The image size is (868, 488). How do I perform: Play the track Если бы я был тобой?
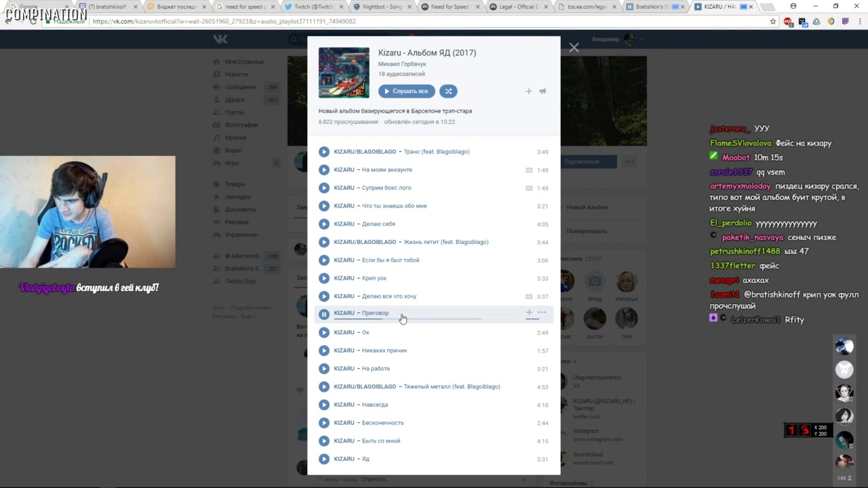pyautogui.click(x=324, y=260)
